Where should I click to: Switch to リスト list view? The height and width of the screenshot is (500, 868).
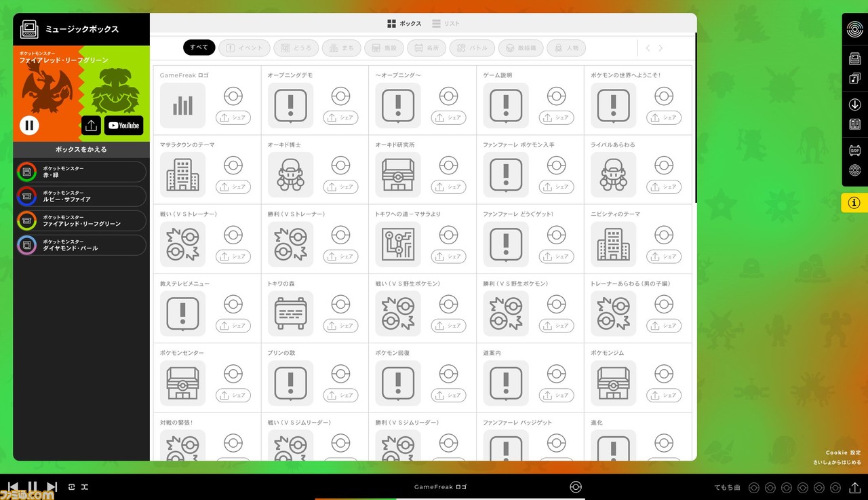pos(446,24)
